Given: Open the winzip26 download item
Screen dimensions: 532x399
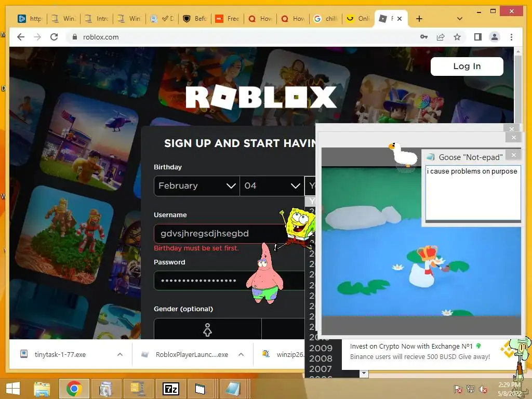Looking at the screenshot, I should pyautogui.click(x=283, y=354).
